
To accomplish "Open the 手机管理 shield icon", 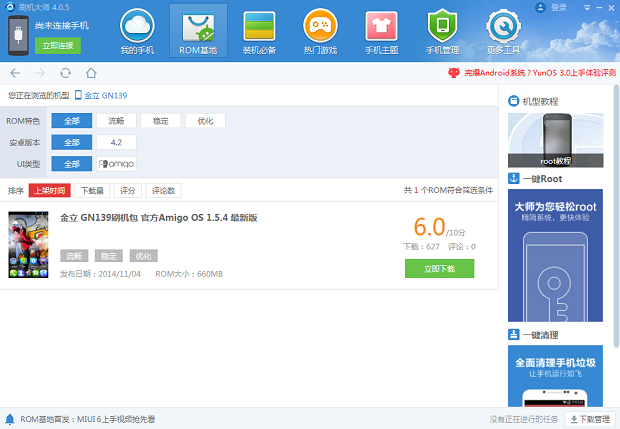I will click(442, 26).
